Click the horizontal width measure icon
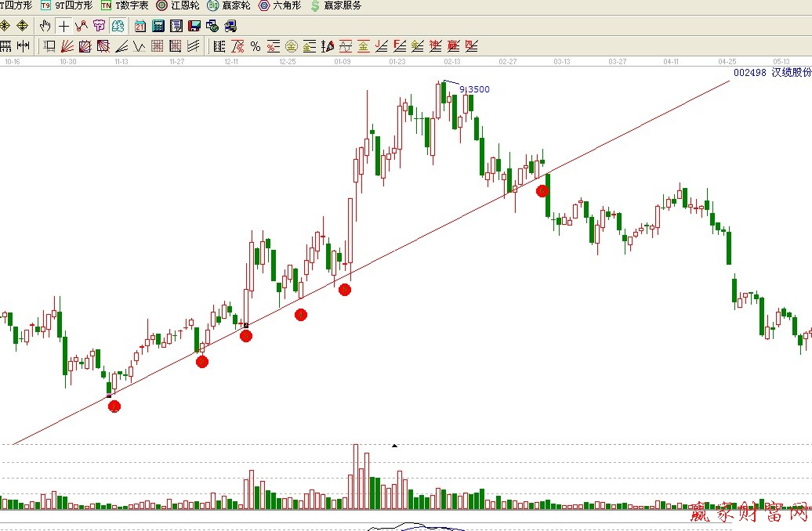Screen dimensions: 812x531 pos(23,46)
